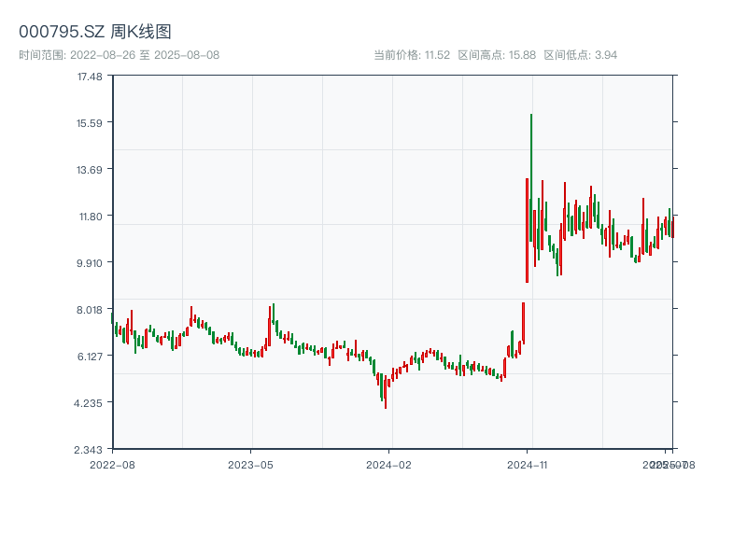Image resolution: width=747 pixels, height=560 pixels.
Task: Click the tall green candle peaking near 15.88
Action: (x=531, y=177)
